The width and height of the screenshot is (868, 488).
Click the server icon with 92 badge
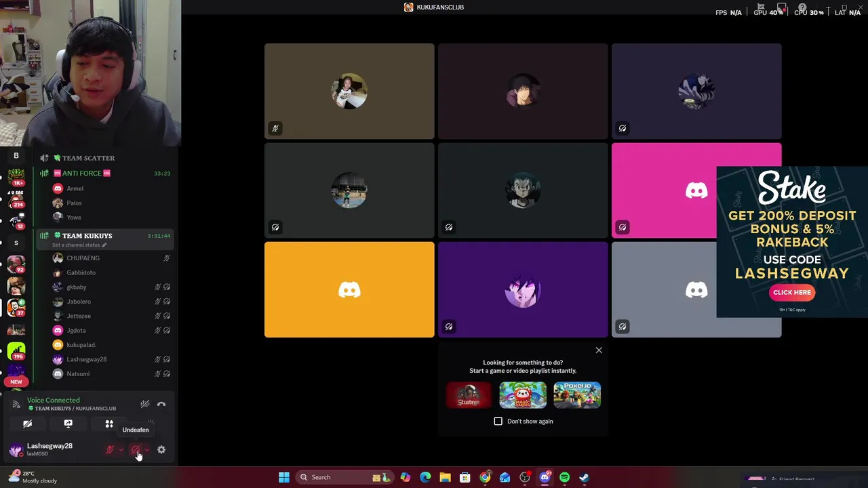tap(16, 264)
